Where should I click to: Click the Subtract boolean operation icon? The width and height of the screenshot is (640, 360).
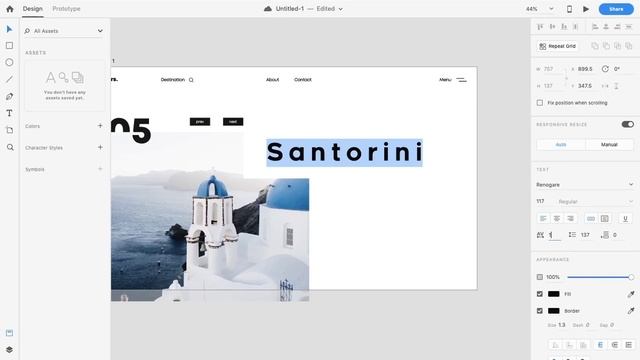[x=607, y=46]
